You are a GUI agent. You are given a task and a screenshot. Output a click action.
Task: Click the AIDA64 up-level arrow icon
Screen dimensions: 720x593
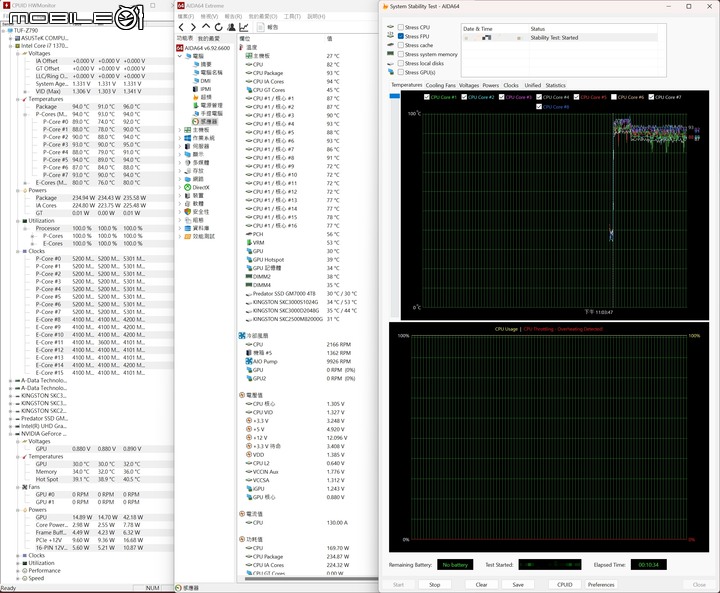click(x=206, y=27)
